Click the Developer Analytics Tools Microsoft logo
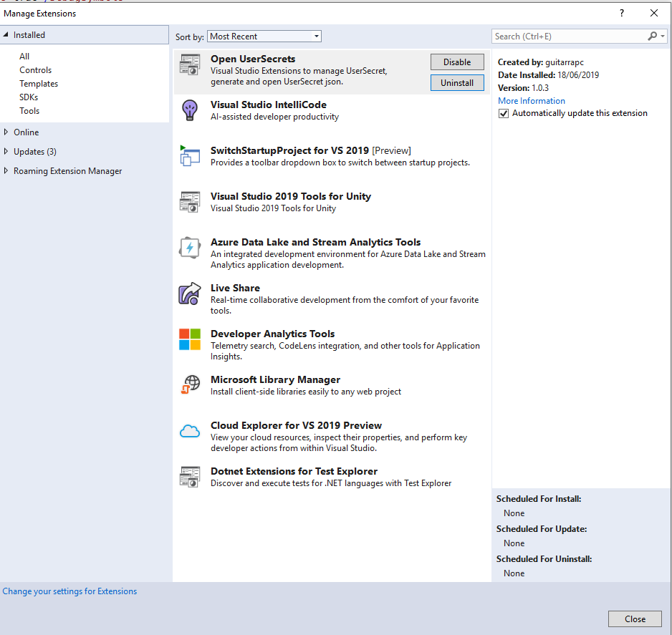Image resolution: width=672 pixels, height=635 pixels. pos(189,339)
